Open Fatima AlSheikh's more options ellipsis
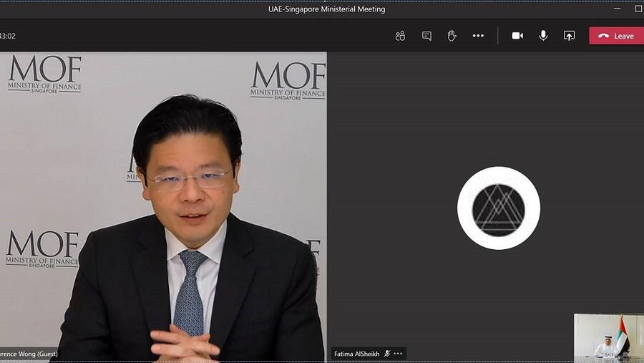The image size is (644, 363). point(398,354)
